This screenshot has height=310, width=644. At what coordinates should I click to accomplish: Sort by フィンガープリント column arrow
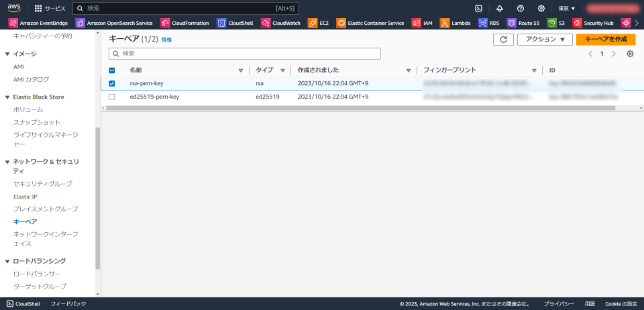point(534,70)
